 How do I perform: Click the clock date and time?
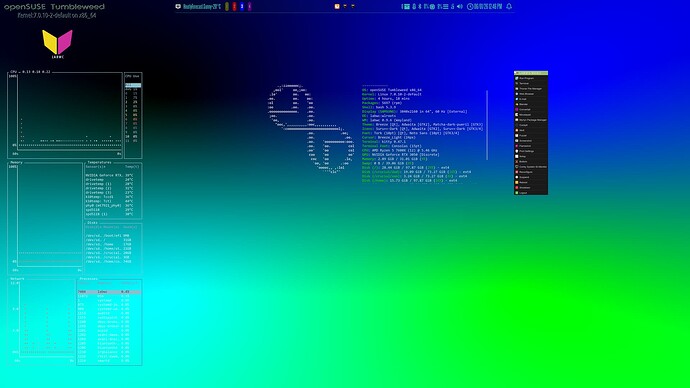pos(488,7)
